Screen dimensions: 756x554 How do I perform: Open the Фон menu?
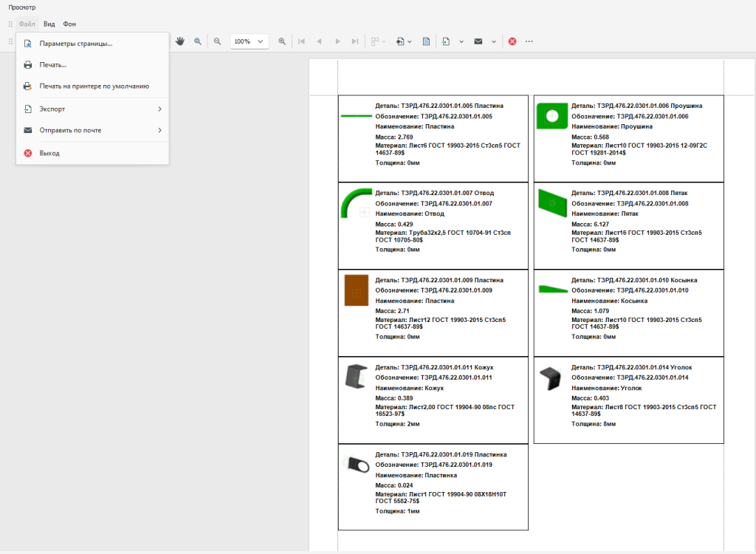[69, 24]
